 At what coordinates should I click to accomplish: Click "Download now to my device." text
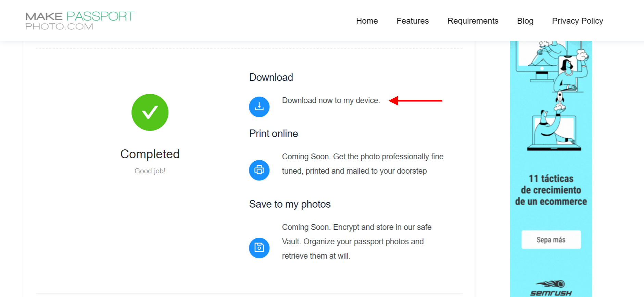331,100
